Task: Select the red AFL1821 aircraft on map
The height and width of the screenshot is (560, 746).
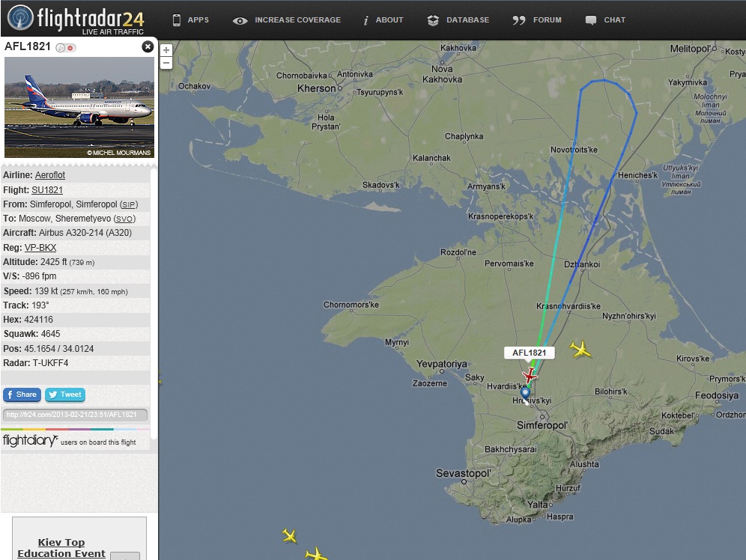Action: [x=530, y=374]
